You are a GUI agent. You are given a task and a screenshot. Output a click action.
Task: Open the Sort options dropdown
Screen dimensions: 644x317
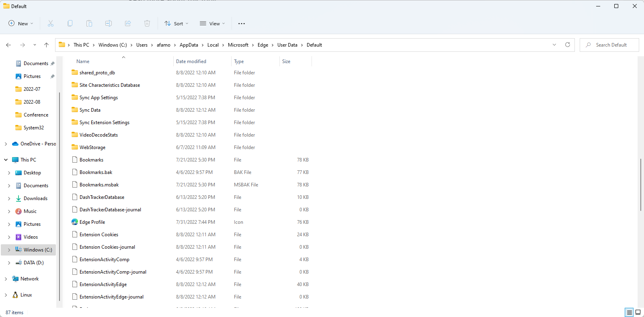click(176, 23)
